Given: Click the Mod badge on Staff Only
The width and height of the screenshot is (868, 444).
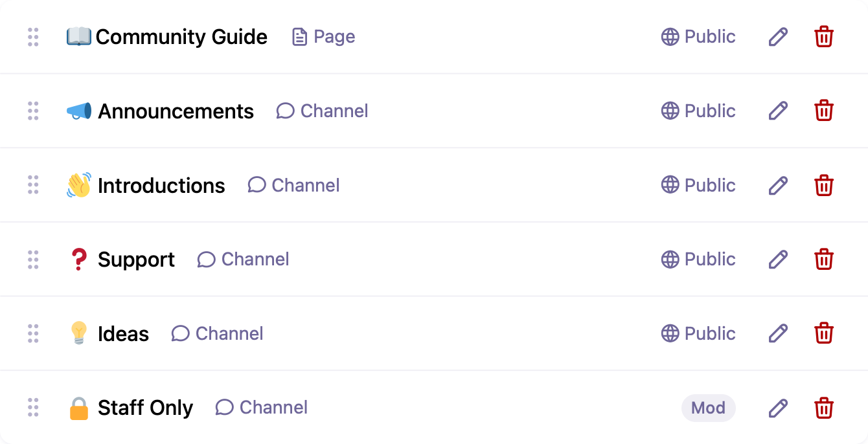Looking at the screenshot, I should tap(709, 408).
